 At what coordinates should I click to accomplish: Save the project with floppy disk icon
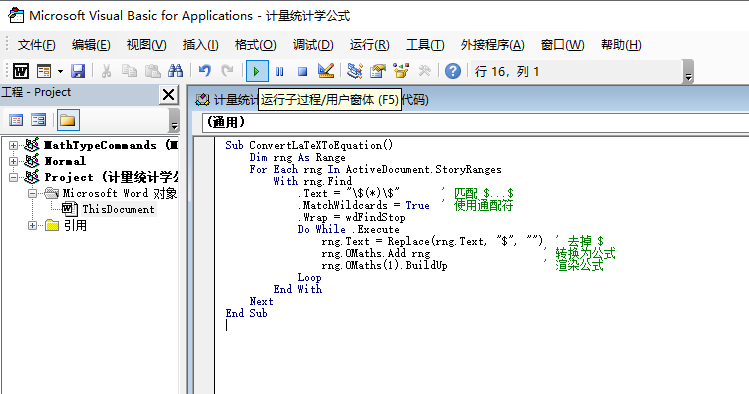click(78, 72)
